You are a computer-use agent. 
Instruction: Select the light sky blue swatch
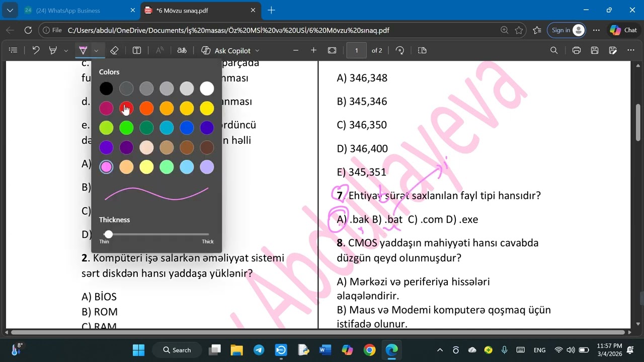coord(187,167)
